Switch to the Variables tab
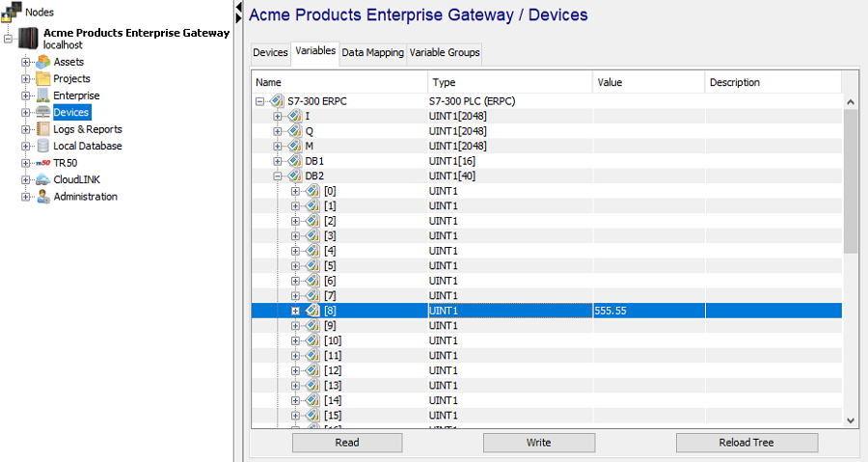 (315, 51)
